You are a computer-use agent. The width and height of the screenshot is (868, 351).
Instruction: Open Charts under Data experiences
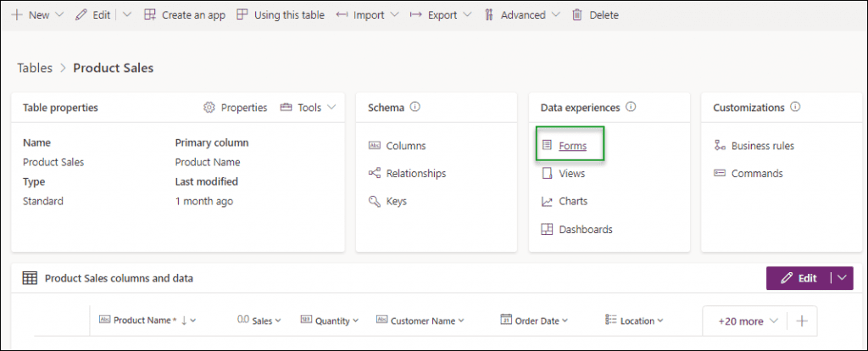[573, 202]
